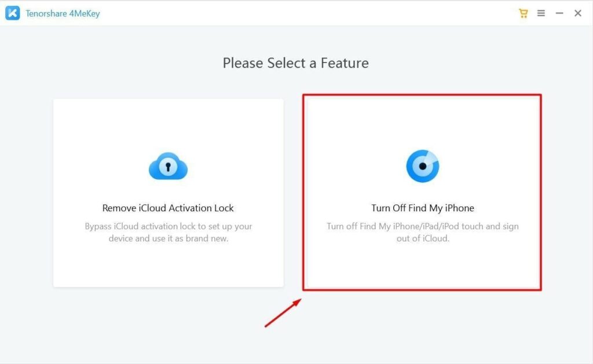Open the shopping cart purchase icon

tap(523, 13)
